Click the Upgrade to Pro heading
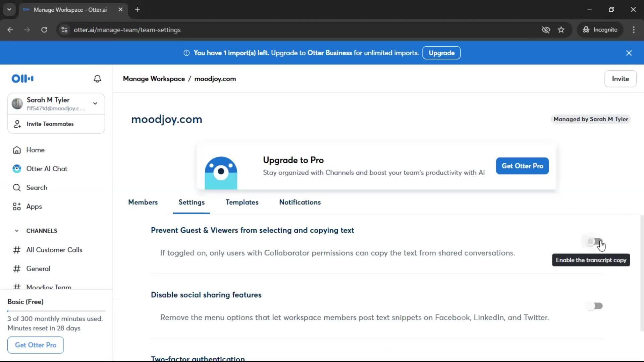This screenshot has height=362, width=644. tap(293, 160)
